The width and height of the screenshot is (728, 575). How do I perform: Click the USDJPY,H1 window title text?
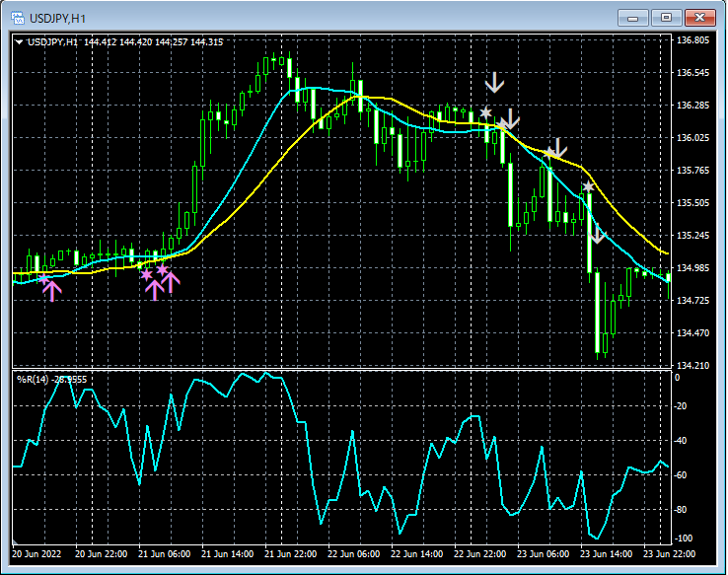pyautogui.click(x=57, y=19)
